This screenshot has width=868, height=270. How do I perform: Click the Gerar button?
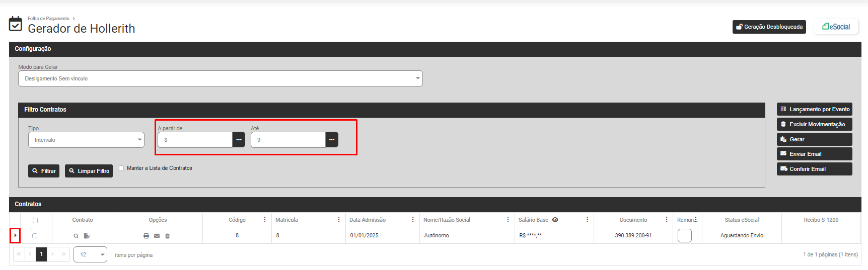[814, 139]
